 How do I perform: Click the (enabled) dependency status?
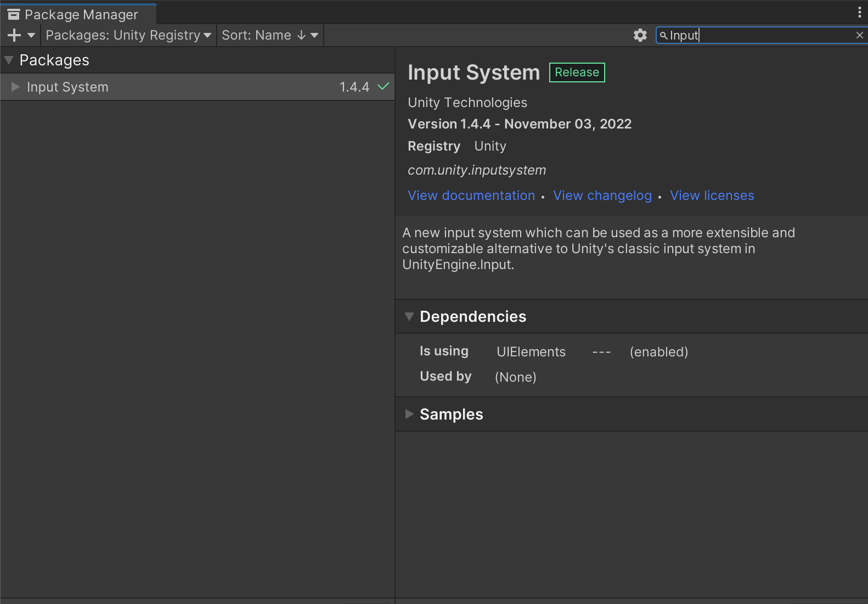659,352
